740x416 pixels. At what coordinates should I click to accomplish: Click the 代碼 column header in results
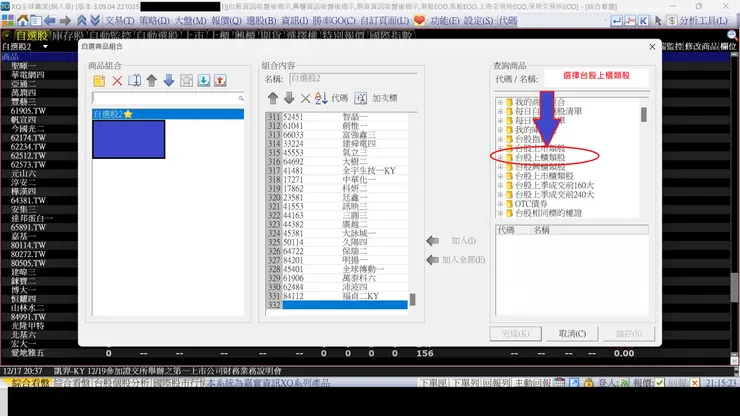click(x=513, y=230)
